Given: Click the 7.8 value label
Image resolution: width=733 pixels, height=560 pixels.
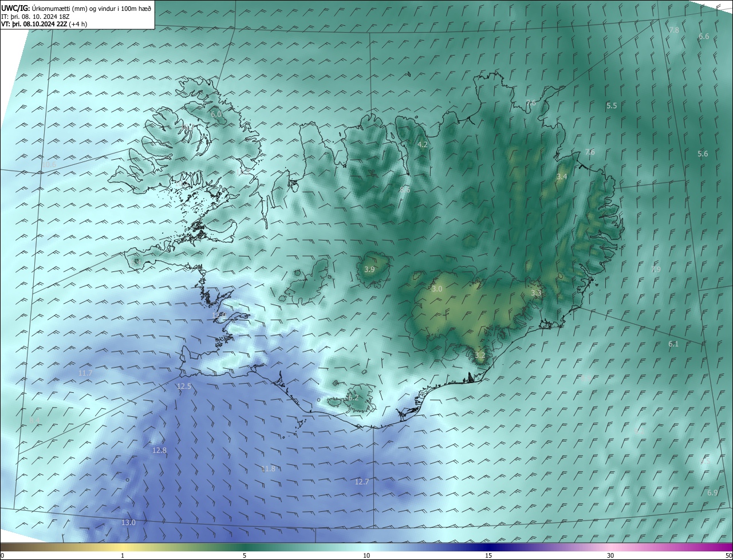Looking at the screenshot, I should click(674, 30).
